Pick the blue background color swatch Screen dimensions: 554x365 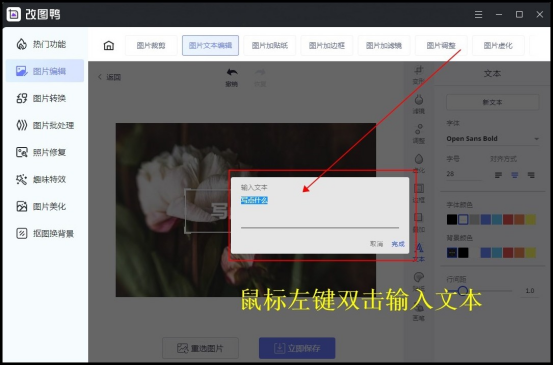pyautogui.click(x=486, y=253)
